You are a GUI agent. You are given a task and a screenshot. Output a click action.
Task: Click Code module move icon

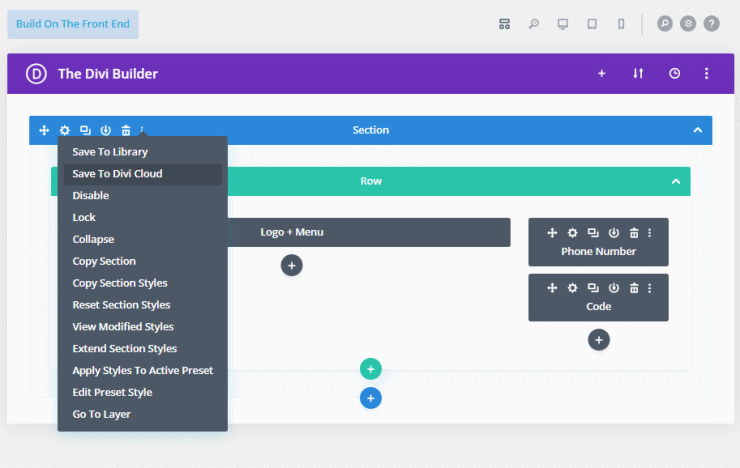pyautogui.click(x=552, y=288)
